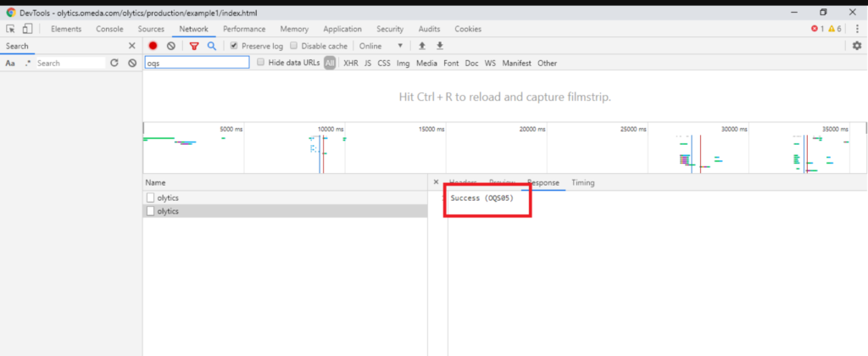
Task: Click the filter text field containing oqs
Action: [197, 63]
